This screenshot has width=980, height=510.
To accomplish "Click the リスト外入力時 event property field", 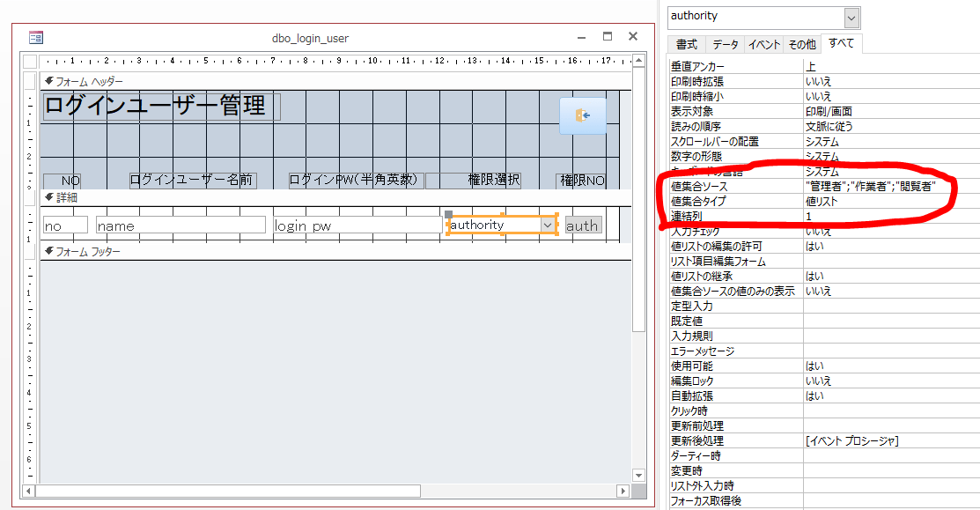I will coord(891,486).
